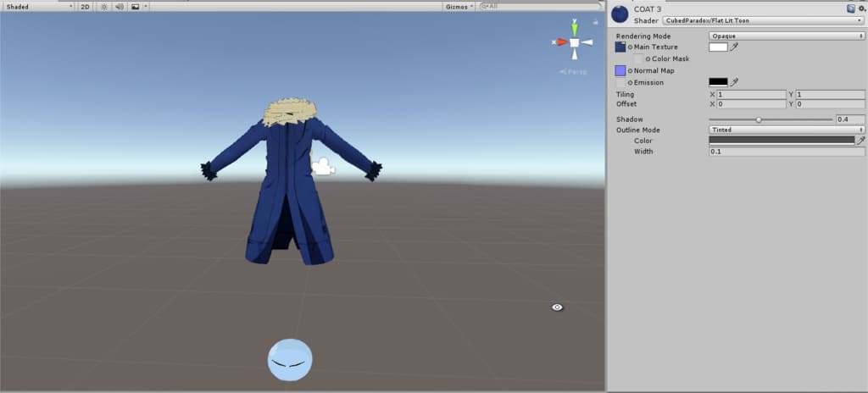Click the Emission texture slot

[620, 82]
